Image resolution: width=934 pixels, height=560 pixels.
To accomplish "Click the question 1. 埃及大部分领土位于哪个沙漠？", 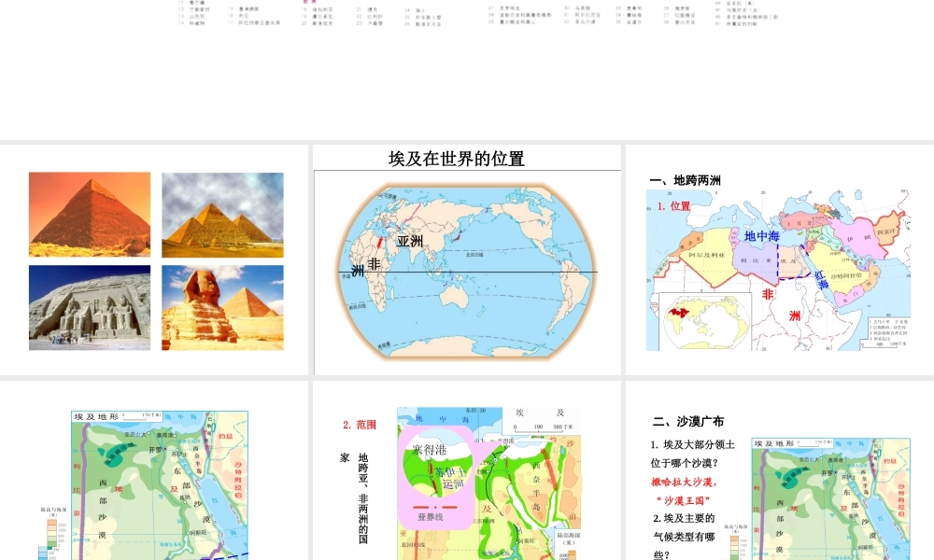I will point(692,454).
